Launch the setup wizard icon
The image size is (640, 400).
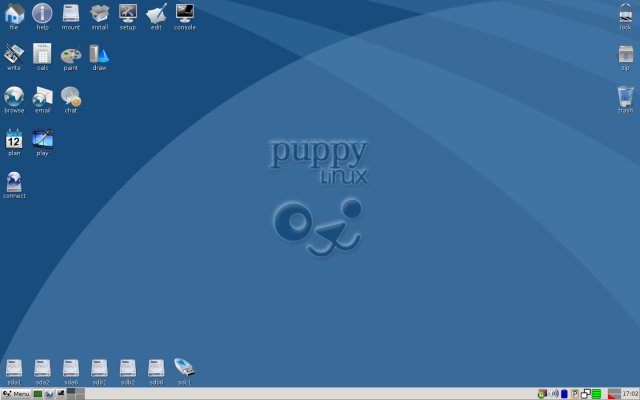[x=128, y=16]
